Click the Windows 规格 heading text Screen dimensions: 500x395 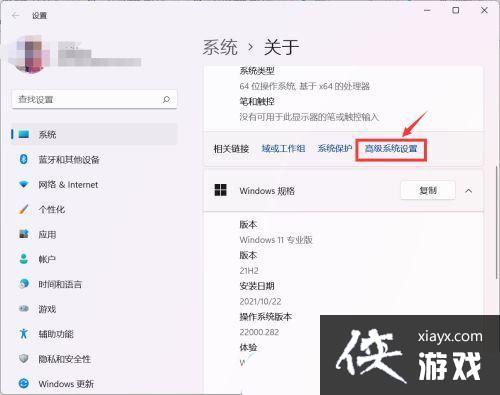(267, 191)
